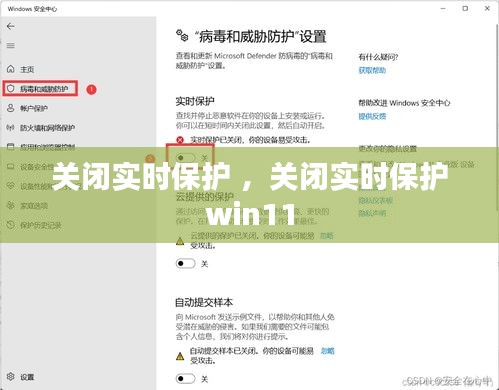The height and width of the screenshot is (390, 499).
Task: Click the 防火墙和网络保护 signal icon
Action: (x=11, y=127)
